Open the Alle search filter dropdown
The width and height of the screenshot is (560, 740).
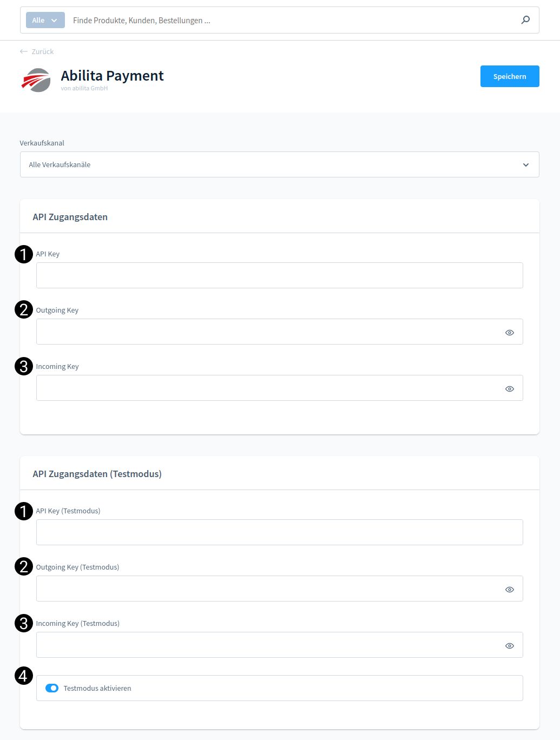[45, 21]
